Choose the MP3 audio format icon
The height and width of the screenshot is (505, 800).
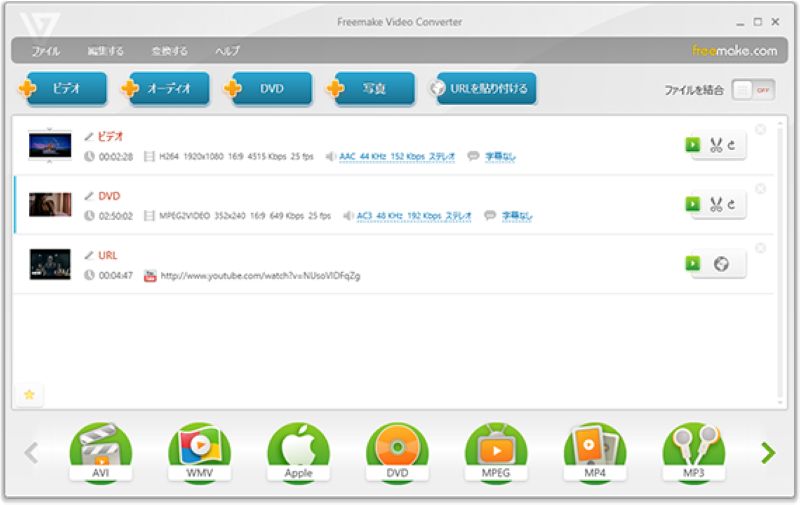pyautogui.click(x=694, y=451)
